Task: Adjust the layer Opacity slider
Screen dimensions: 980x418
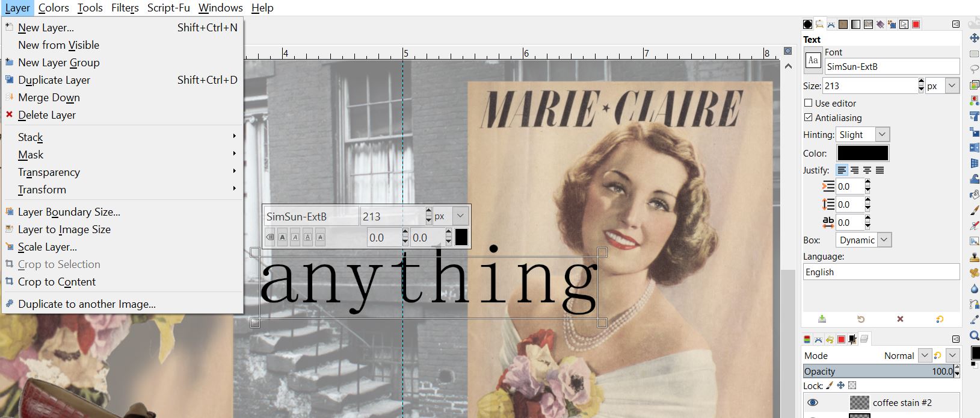Action: click(x=878, y=371)
